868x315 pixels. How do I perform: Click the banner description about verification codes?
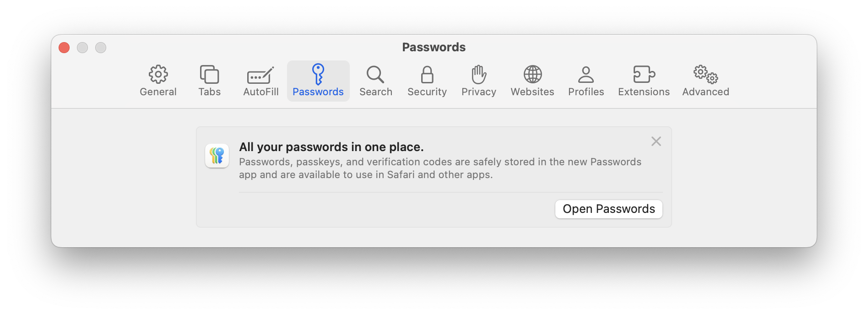point(439,168)
